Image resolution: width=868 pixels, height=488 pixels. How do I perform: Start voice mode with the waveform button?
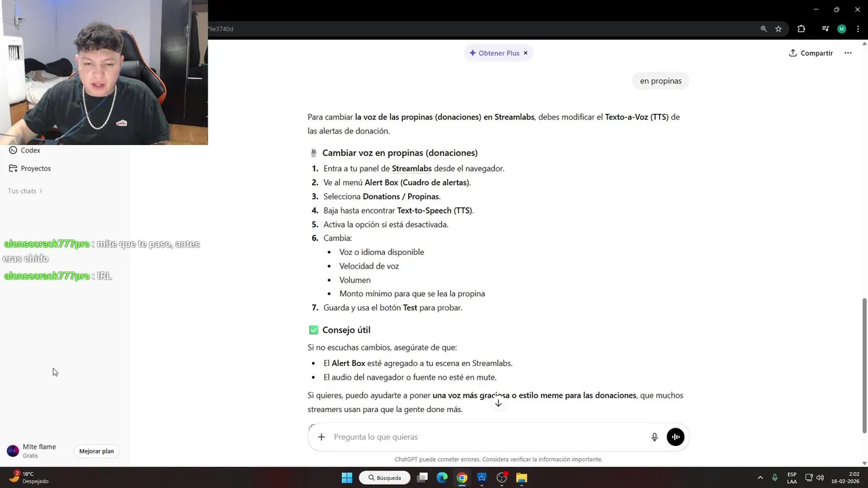pos(675,437)
